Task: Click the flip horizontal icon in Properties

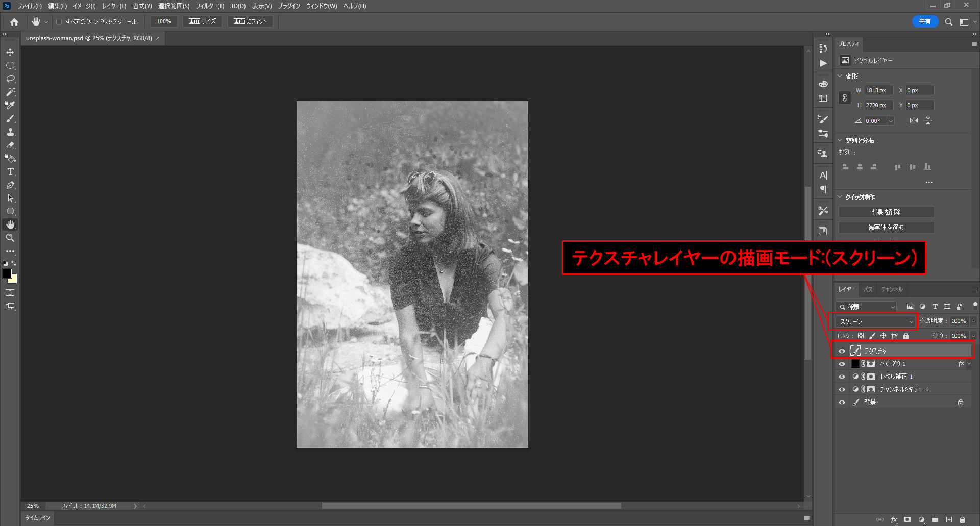Action: (x=914, y=121)
